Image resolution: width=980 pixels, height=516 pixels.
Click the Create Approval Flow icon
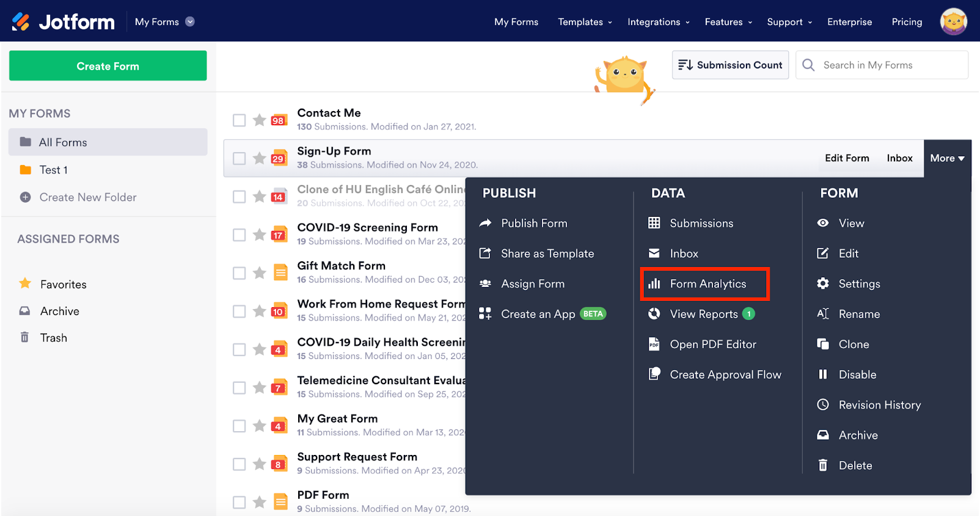pyautogui.click(x=654, y=374)
